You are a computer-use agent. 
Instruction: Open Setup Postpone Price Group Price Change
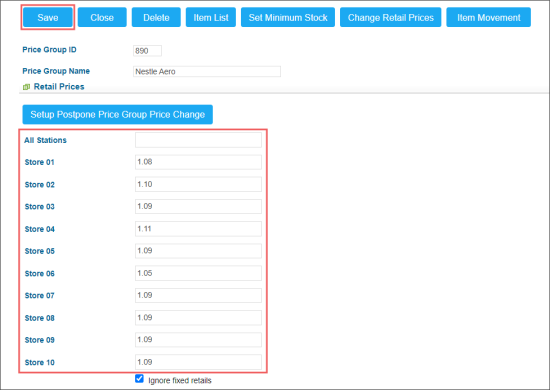tap(118, 114)
